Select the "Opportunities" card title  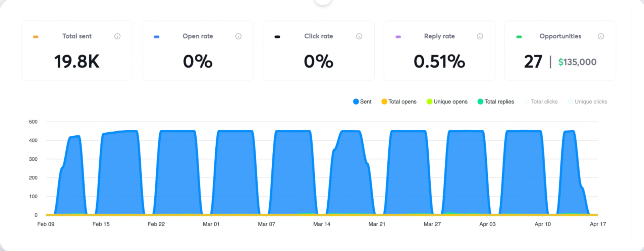(x=560, y=36)
